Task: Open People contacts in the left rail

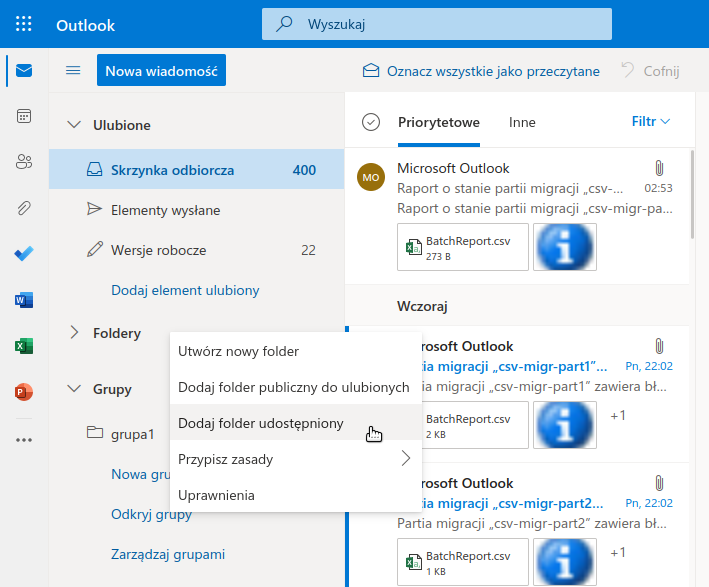Action: [x=24, y=162]
